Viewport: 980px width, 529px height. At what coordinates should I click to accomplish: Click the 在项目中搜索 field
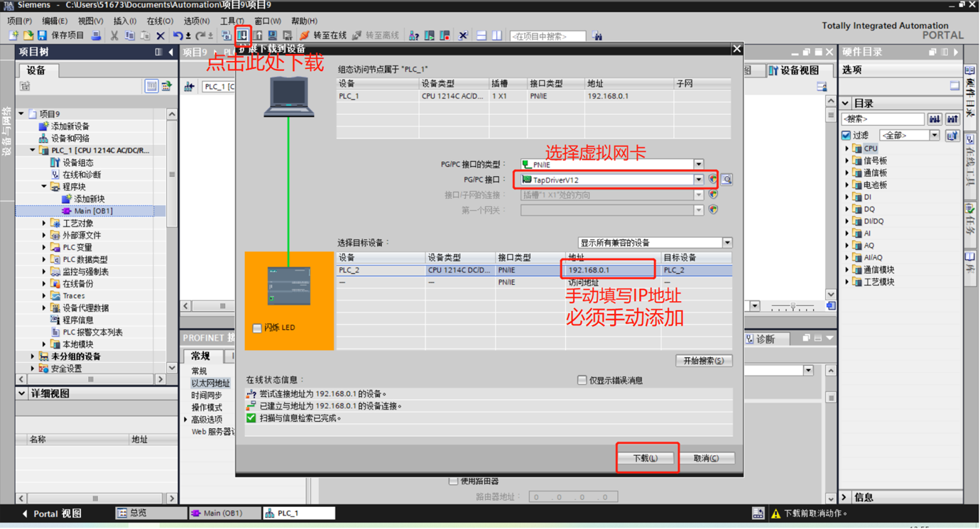[548, 36]
